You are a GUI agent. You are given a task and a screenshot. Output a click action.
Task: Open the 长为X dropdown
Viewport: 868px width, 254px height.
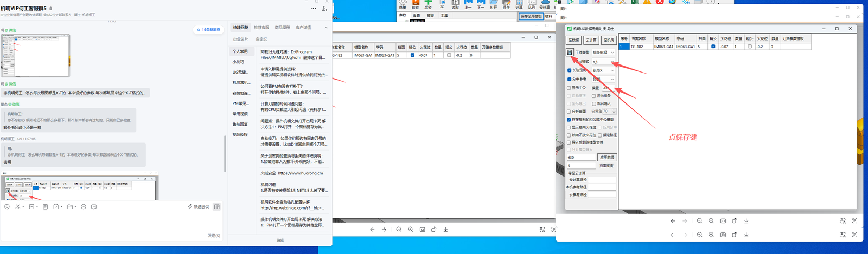603,70
